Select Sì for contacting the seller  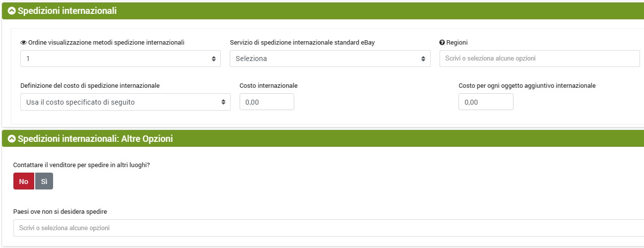[44, 182]
